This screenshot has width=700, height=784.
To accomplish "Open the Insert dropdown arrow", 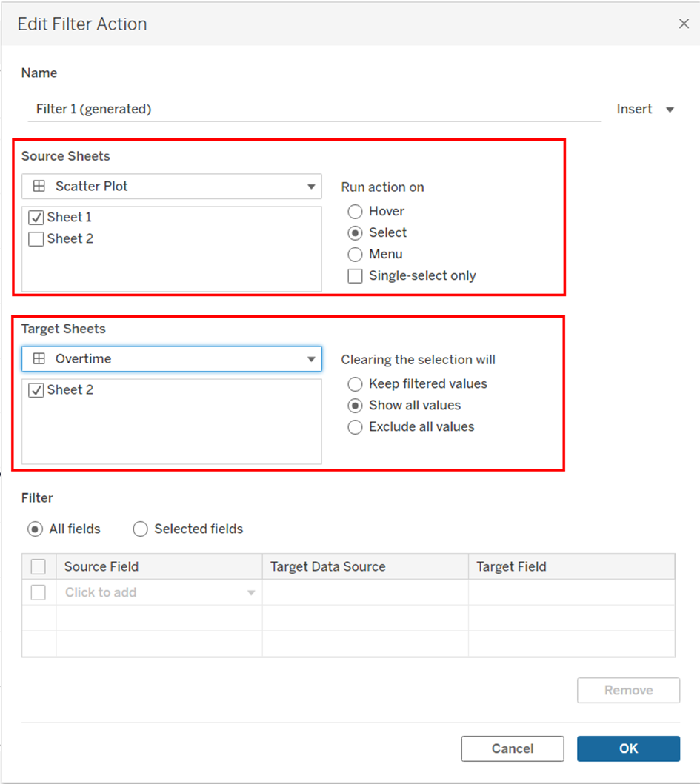I will (670, 110).
